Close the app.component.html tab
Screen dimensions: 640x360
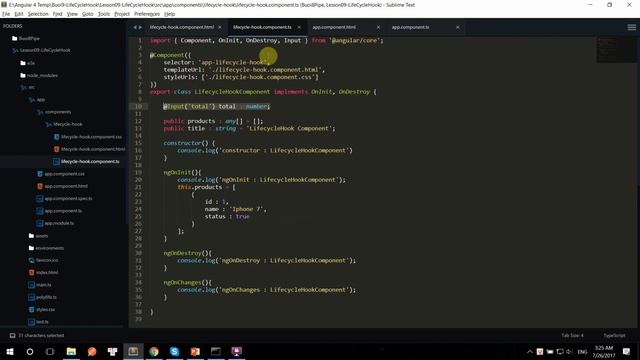378,27
